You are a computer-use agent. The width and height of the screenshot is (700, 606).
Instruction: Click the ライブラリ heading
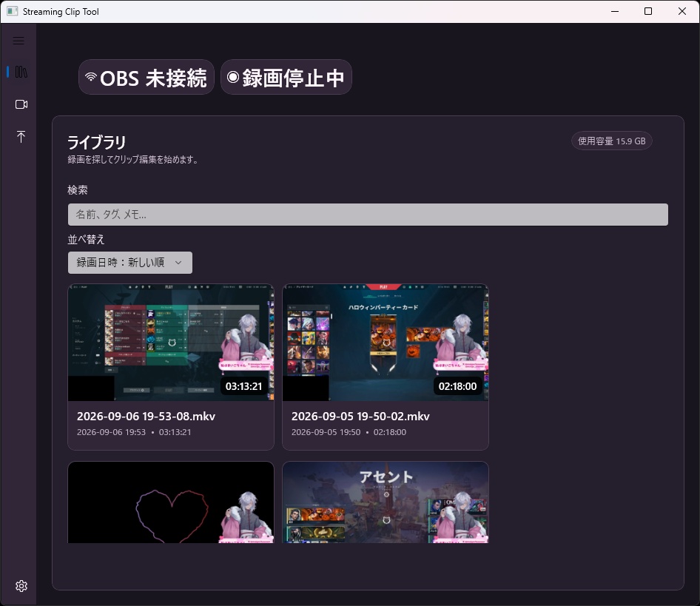click(96, 143)
